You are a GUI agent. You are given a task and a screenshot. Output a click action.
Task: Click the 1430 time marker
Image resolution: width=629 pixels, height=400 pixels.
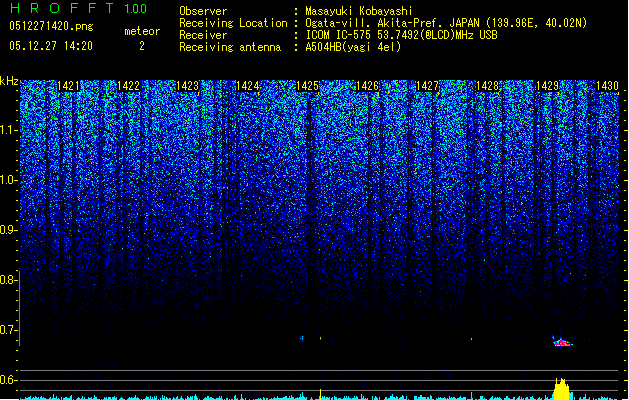[x=607, y=86]
